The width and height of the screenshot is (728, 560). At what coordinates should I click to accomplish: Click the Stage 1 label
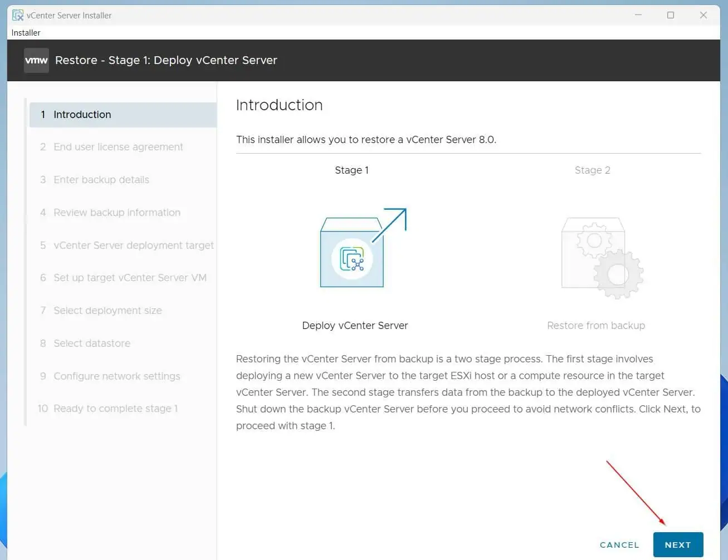[x=351, y=170]
